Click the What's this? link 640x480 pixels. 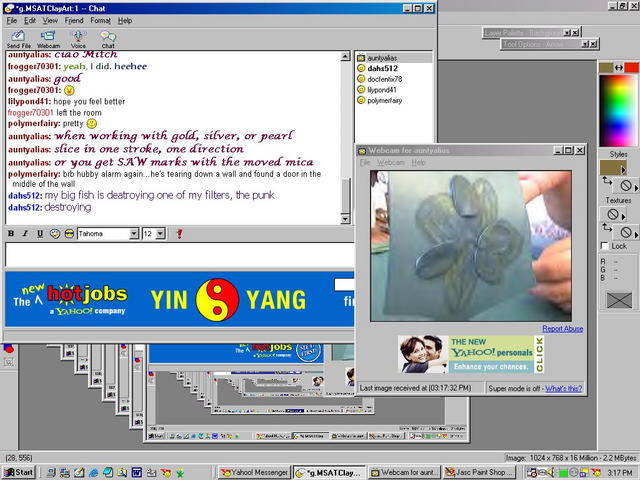564,388
